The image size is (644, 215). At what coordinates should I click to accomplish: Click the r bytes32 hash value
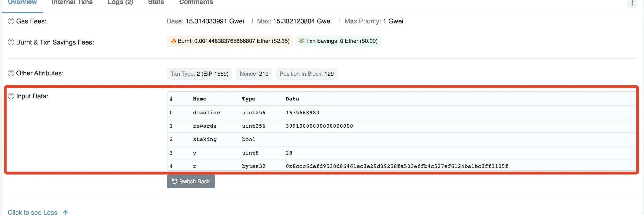[x=397, y=166]
